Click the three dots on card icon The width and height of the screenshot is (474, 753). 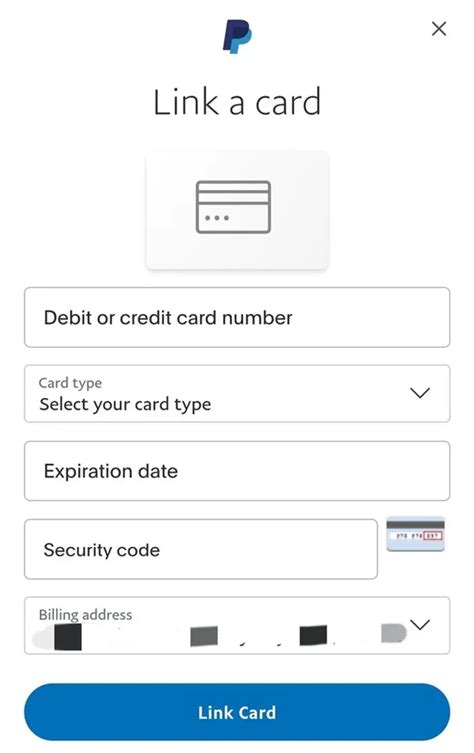[217, 218]
